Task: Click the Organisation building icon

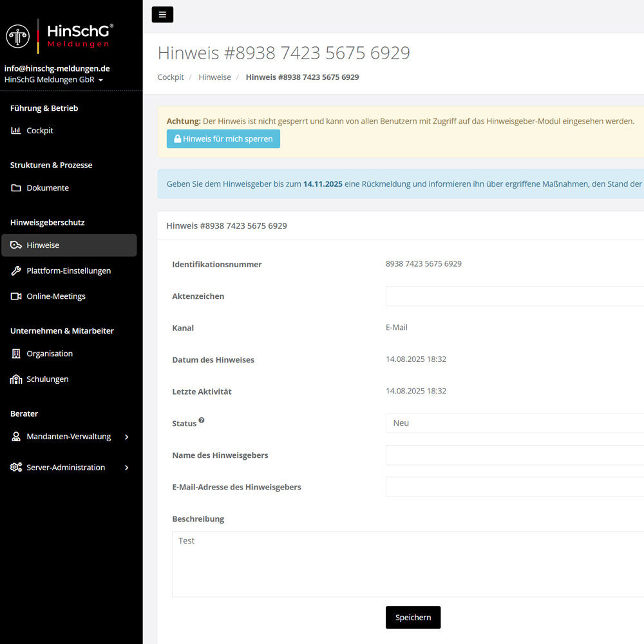Action: tap(16, 354)
